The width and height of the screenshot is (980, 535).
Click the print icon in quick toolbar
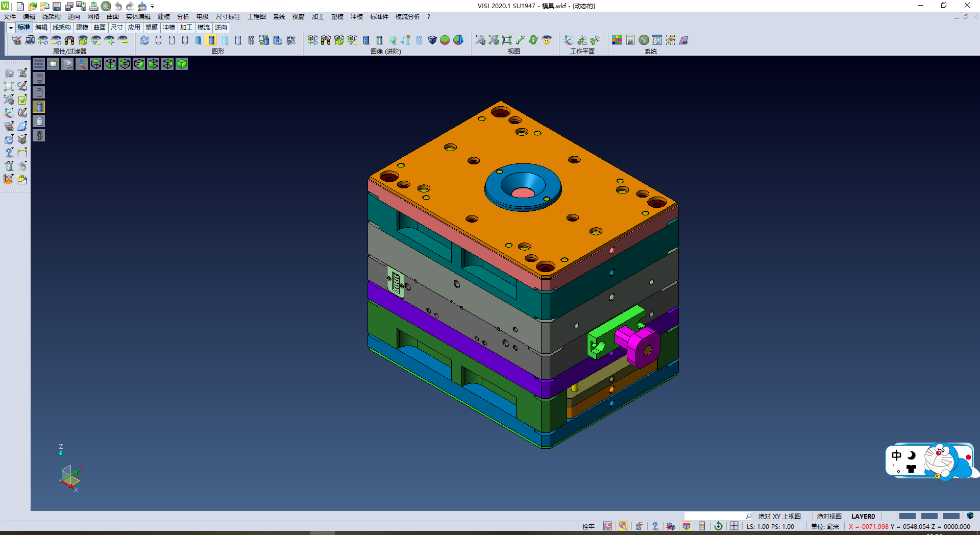(94, 6)
